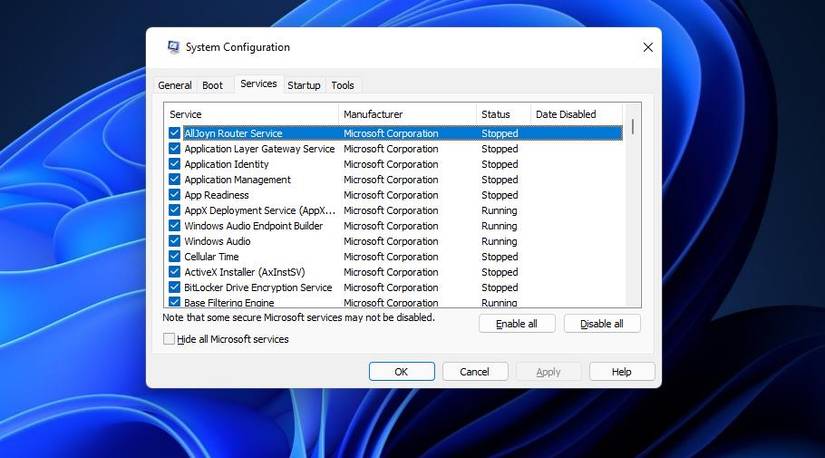Click the Apply button
Viewport: 825px width, 458px height.
(548, 372)
